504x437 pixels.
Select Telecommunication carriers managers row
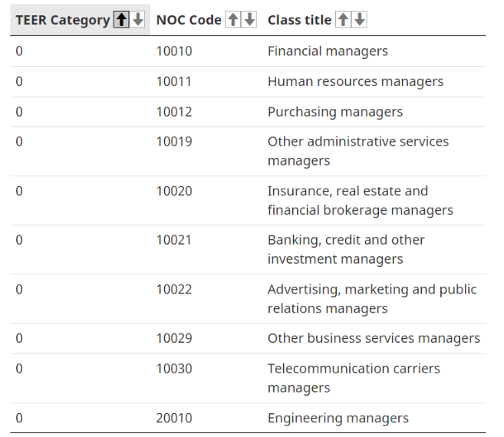pos(248,379)
